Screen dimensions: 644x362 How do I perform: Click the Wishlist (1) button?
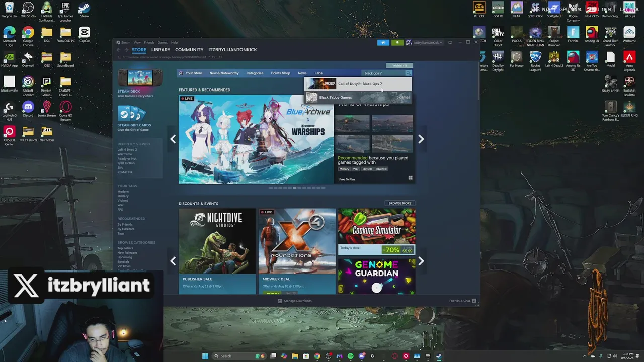[399, 65]
